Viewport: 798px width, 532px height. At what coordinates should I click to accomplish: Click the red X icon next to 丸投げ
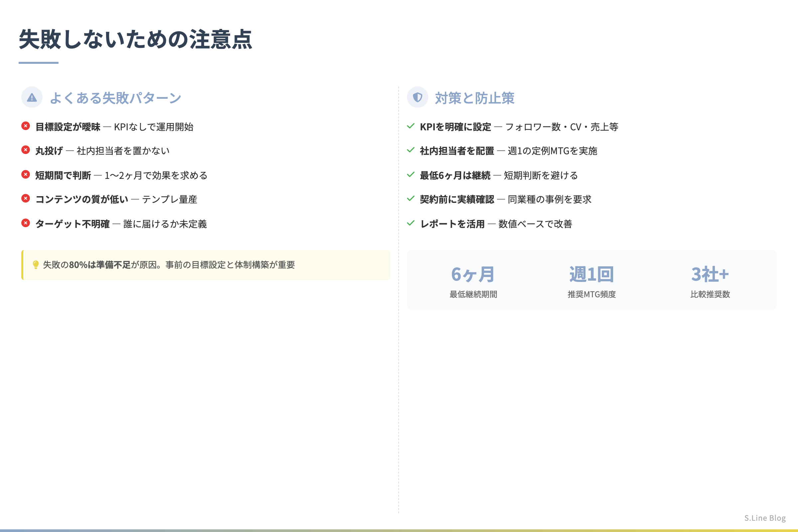tap(26, 150)
